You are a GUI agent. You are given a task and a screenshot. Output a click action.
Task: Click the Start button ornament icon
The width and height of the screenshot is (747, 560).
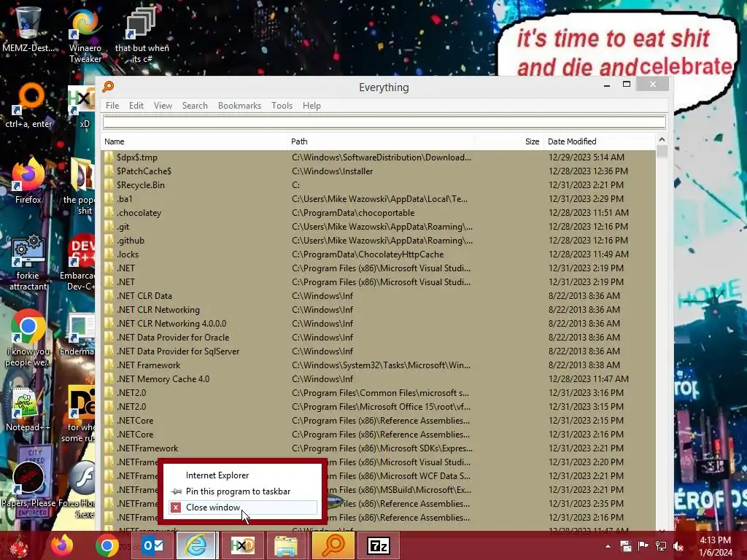19,546
